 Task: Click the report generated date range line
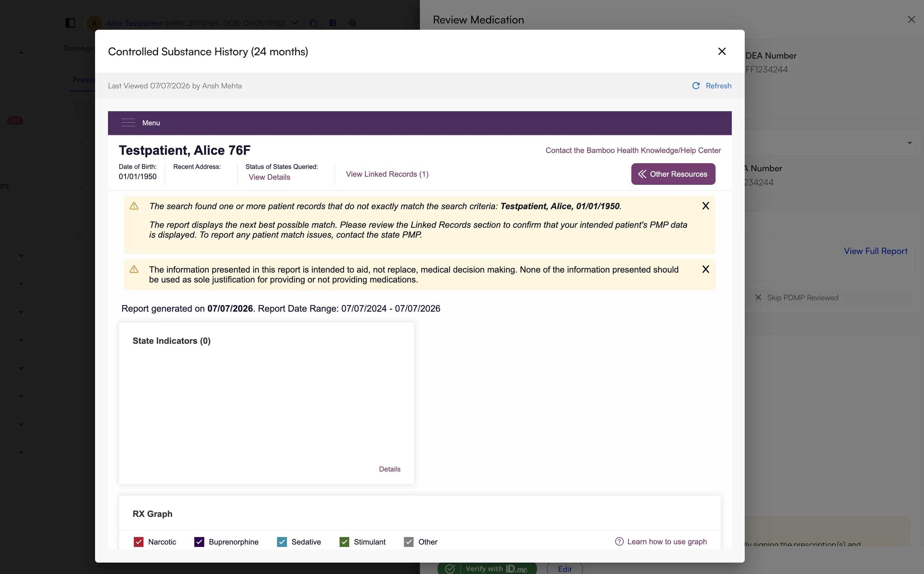281,309
